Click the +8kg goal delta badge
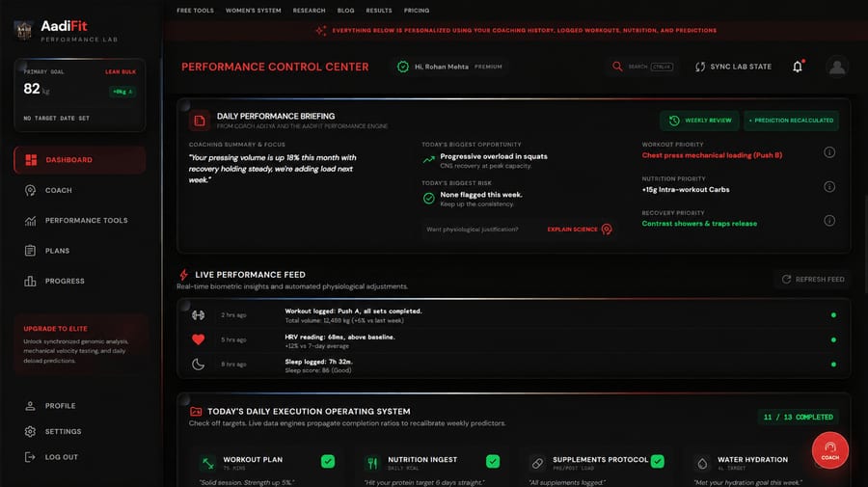Image resolution: width=868 pixels, height=487 pixels. tap(122, 92)
